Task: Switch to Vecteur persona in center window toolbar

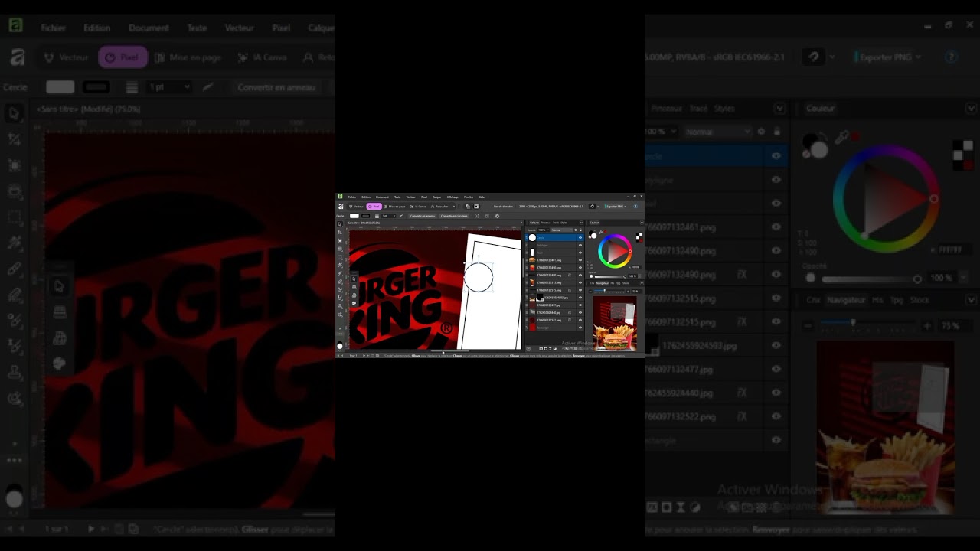Action: 356,207
